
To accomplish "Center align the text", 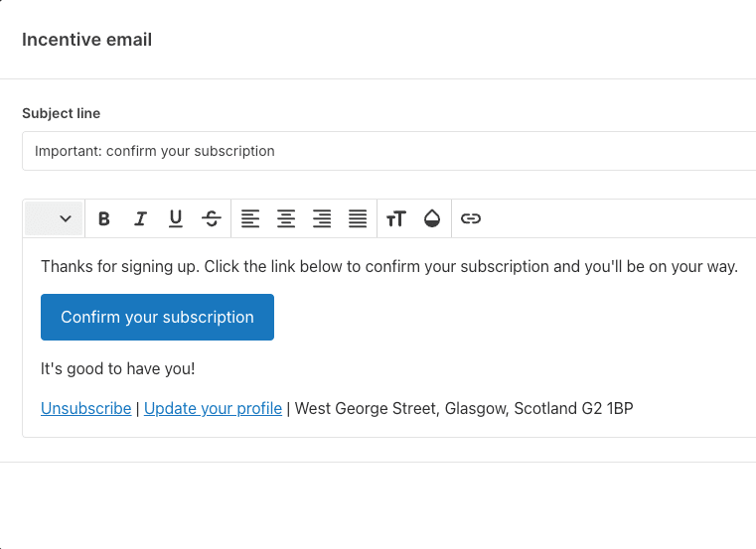I will [x=286, y=218].
